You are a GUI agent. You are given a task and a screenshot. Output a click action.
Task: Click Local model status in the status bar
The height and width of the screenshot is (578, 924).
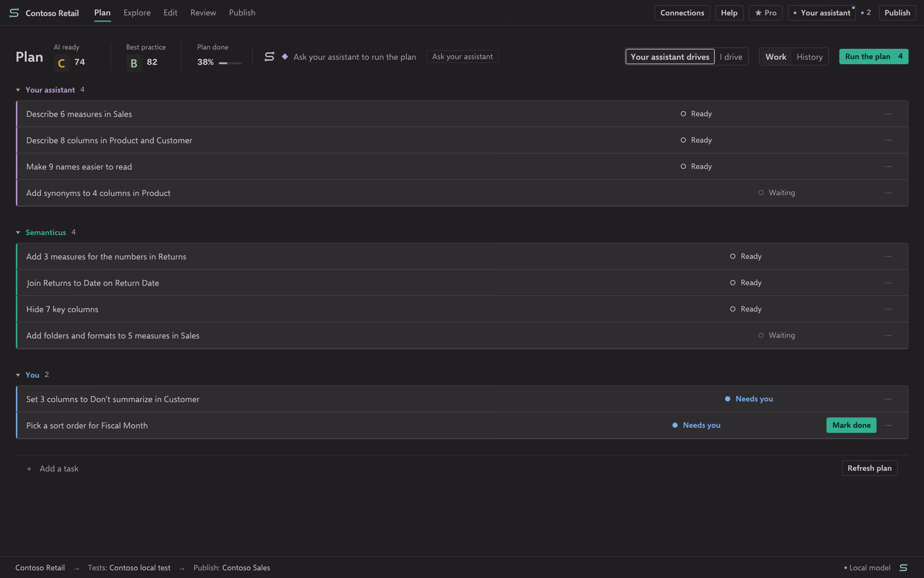pyautogui.click(x=868, y=568)
